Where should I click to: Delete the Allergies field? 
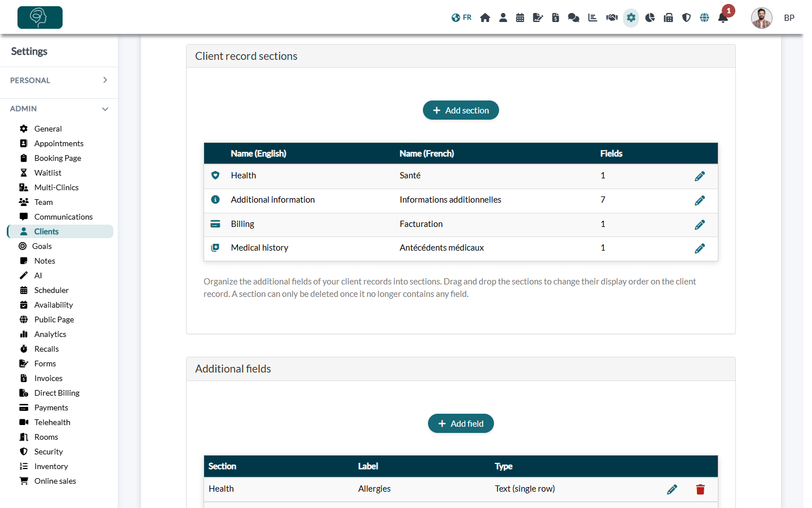coord(700,489)
